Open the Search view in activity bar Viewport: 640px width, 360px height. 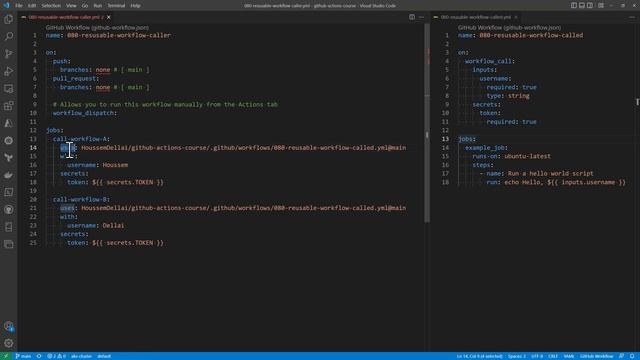9,36
